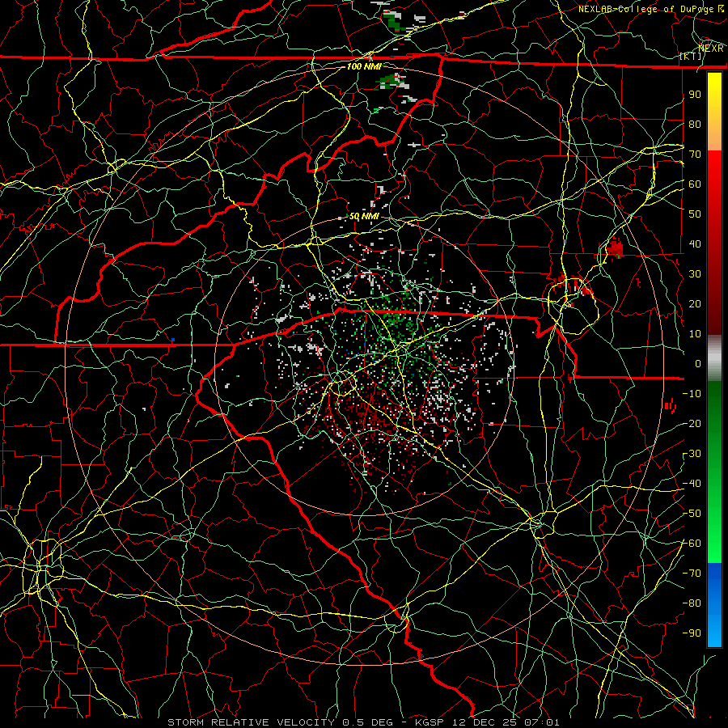This screenshot has height=728, width=728.
Task: Click the -80 value on the velocity scale
Action: [692, 603]
